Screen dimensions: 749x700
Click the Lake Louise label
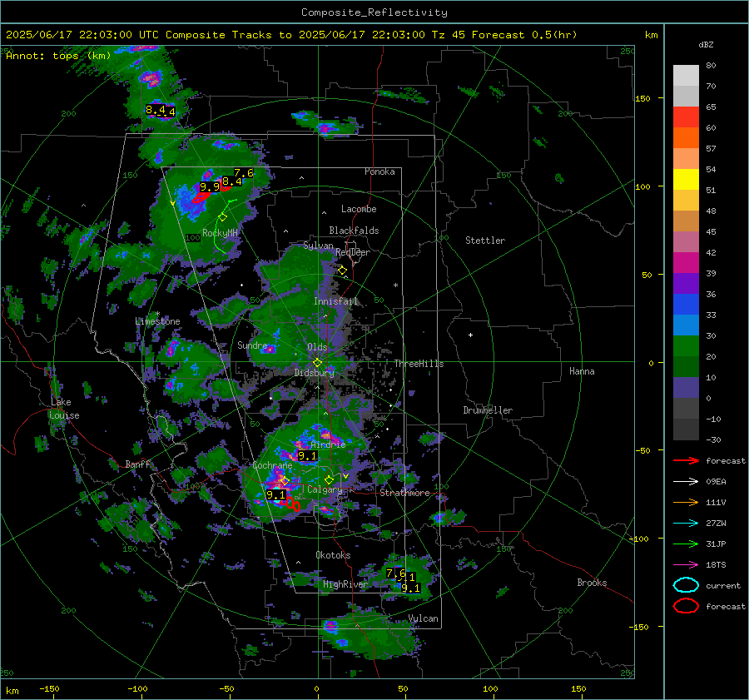pyautogui.click(x=65, y=409)
